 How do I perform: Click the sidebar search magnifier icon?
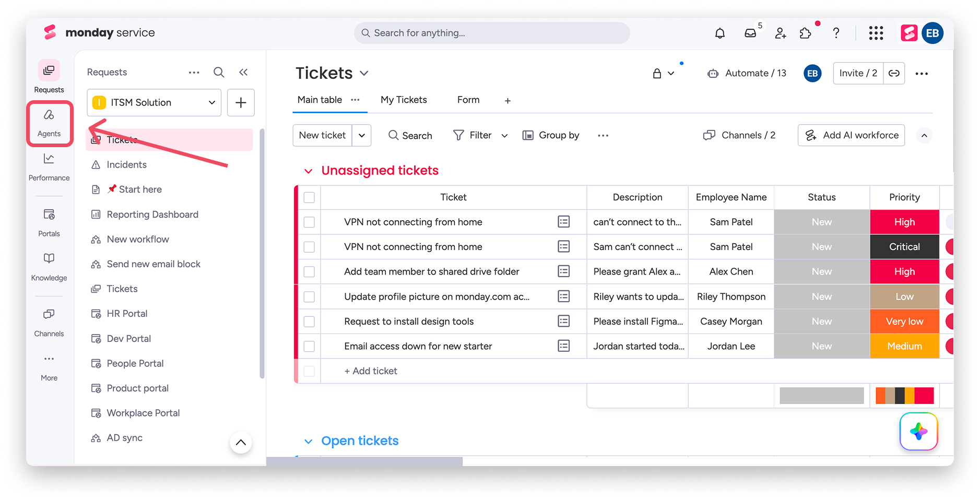(x=219, y=72)
